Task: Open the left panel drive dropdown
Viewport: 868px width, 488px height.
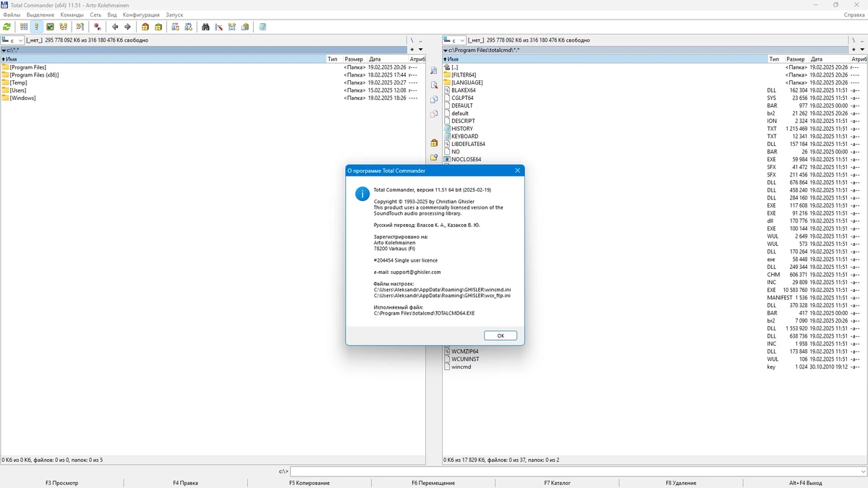Action: pyautogui.click(x=13, y=40)
